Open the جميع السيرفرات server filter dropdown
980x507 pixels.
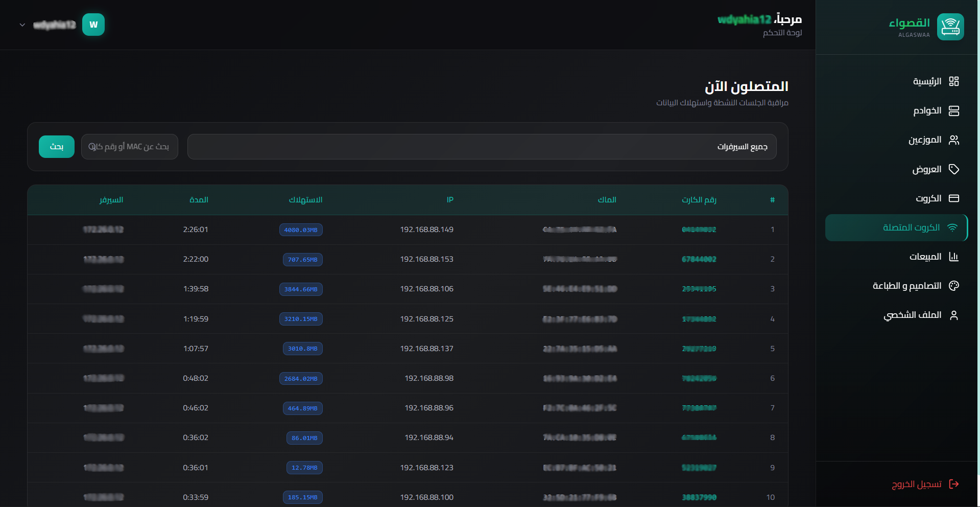click(x=482, y=147)
